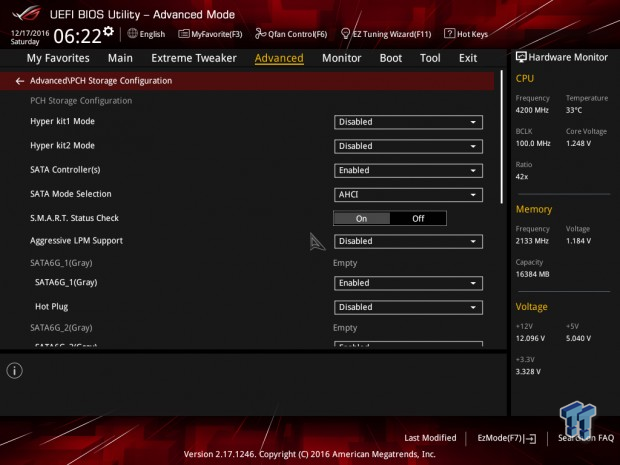Open MyFavorite(F3)
The image size is (620, 465).
210,34
